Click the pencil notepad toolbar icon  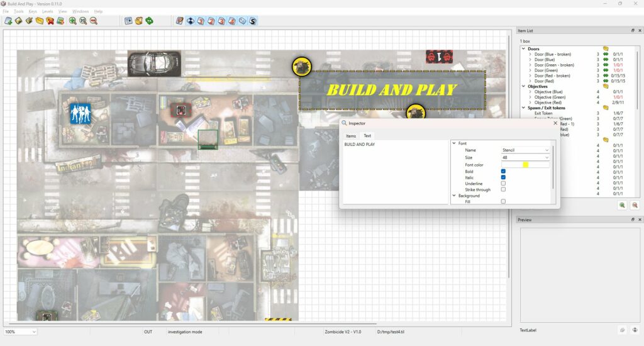179,21
